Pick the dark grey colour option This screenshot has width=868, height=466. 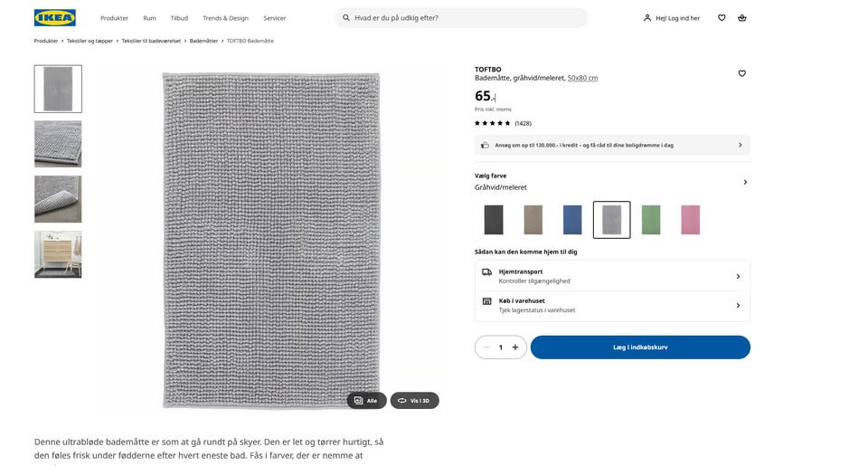click(494, 220)
